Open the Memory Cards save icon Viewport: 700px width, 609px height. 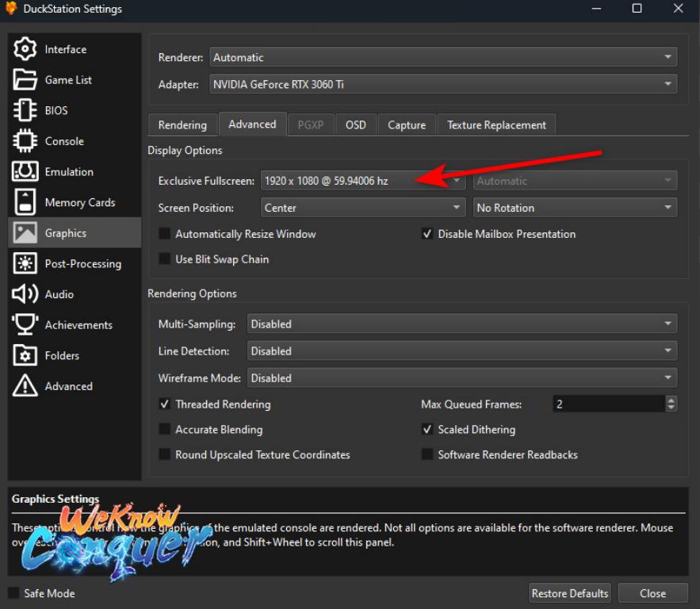tap(25, 202)
